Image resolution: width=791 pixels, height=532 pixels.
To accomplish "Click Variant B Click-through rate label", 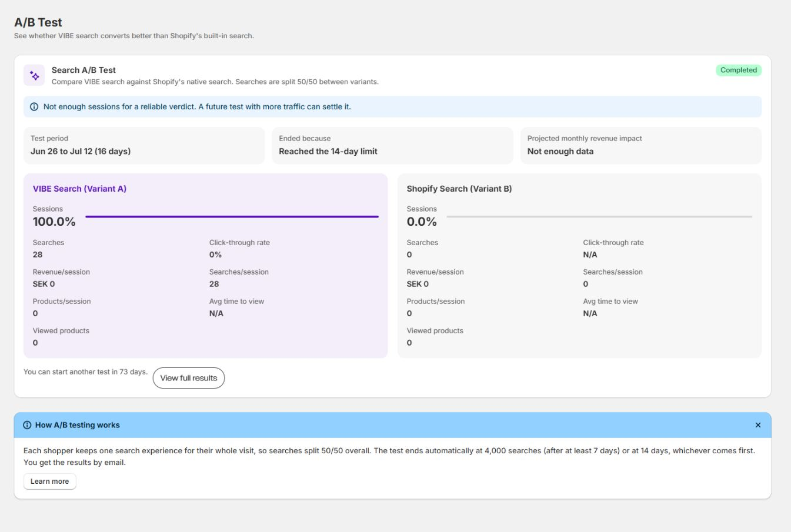I will pyautogui.click(x=613, y=243).
